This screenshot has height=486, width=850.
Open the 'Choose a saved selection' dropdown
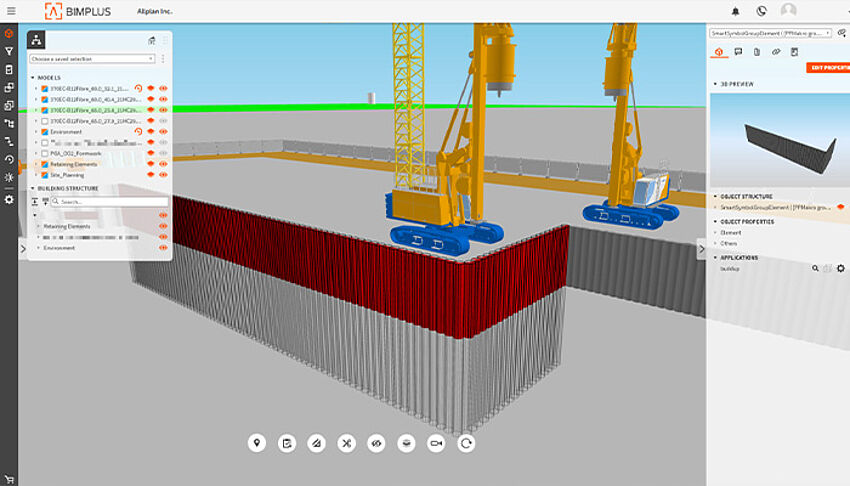point(92,59)
